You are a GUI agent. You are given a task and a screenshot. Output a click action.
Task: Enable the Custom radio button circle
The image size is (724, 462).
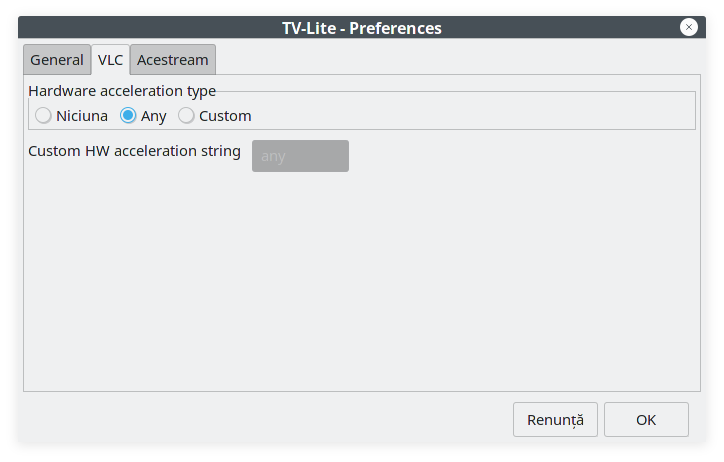pos(186,115)
